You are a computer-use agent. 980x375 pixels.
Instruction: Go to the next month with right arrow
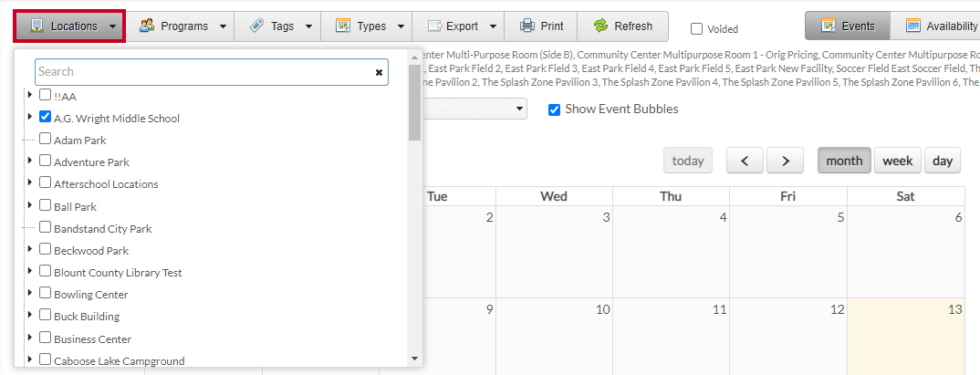[x=786, y=161]
